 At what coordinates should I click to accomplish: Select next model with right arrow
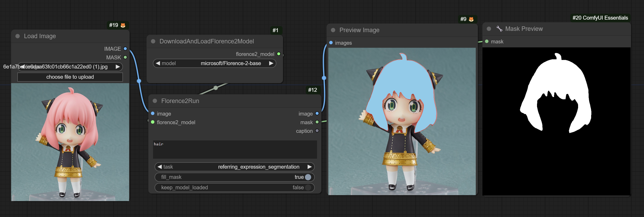[x=271, y=63]
